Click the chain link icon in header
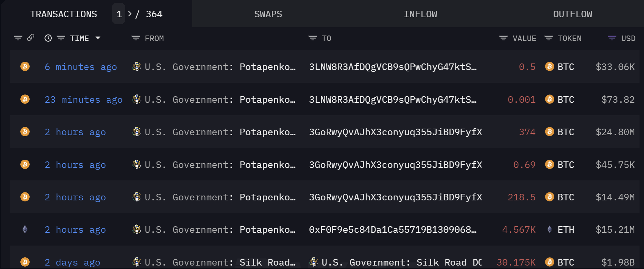Viewport: 644px width, 269px height. point(31,38)
